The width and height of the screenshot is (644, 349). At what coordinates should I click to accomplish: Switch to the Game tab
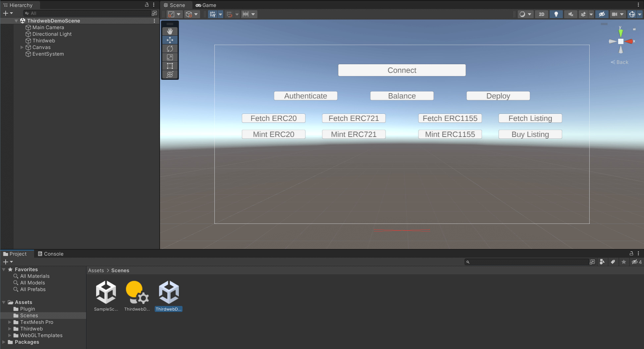pos(205,5)
